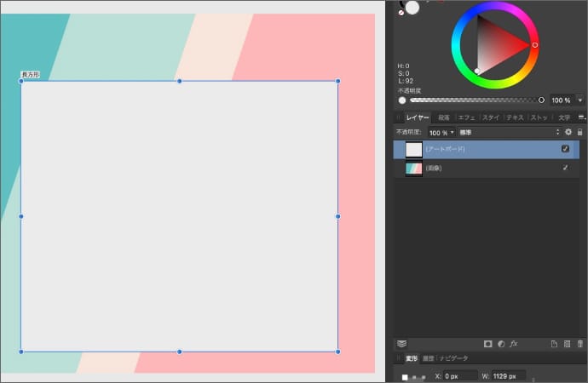This screenshot has width=588, height=383.
Task: Click the layer settings gear icon
Action: (x=568, y=133)
